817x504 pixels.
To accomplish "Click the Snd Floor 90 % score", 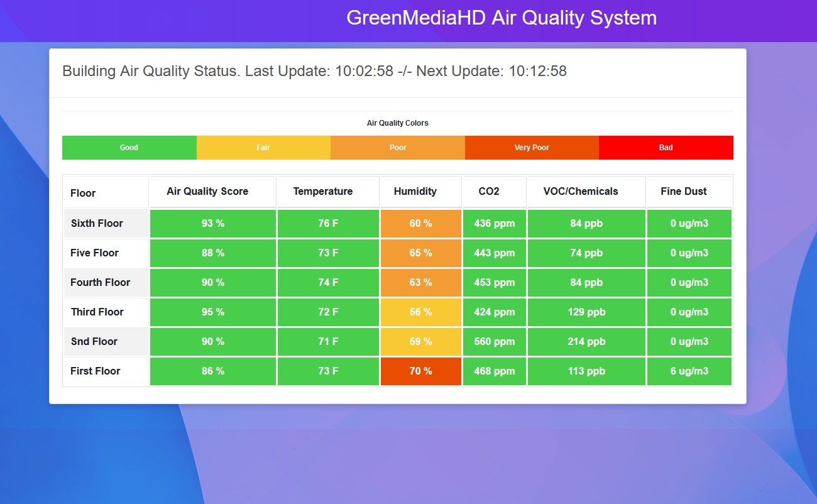I will tap(213, 342).
